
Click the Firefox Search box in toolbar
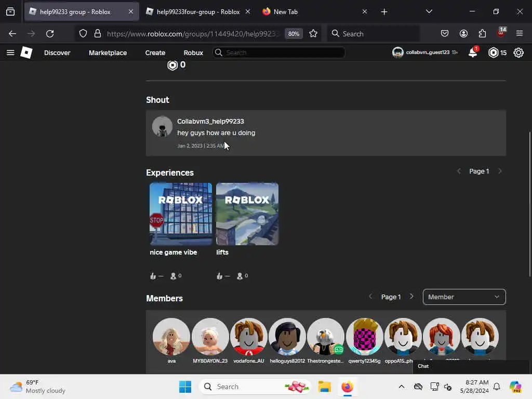pyautogui.click(x=373, y=34)
